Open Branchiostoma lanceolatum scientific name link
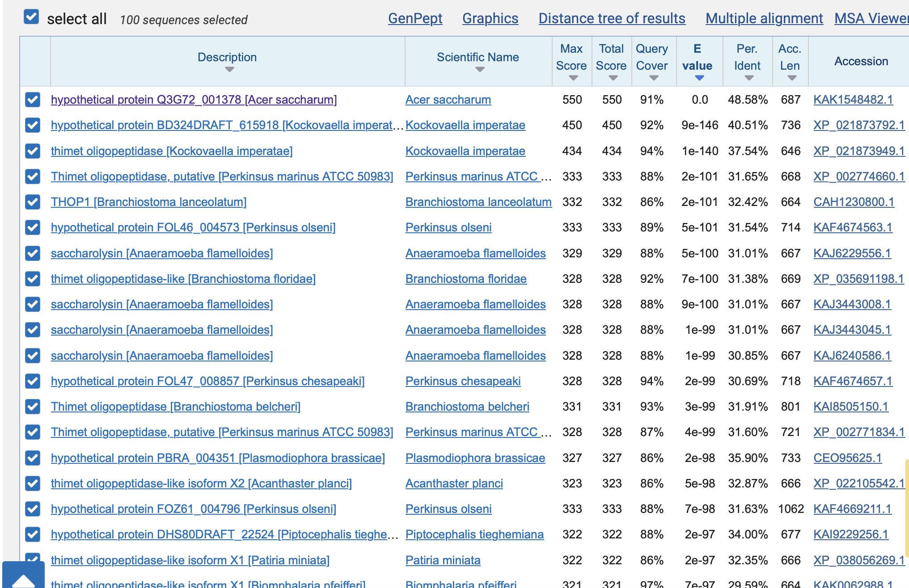The width and height of the screenshot is (909, 588). click(x=478, y=202)
